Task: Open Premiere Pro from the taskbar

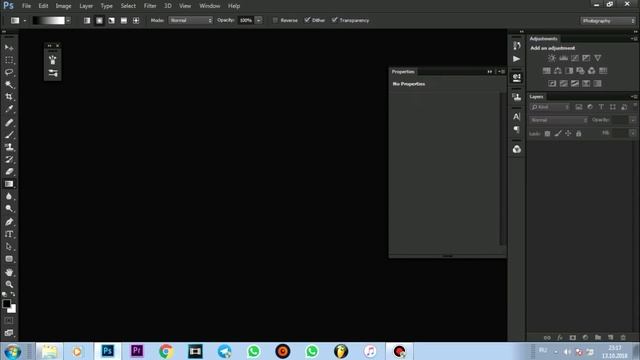Action: [x=137, y=351]
